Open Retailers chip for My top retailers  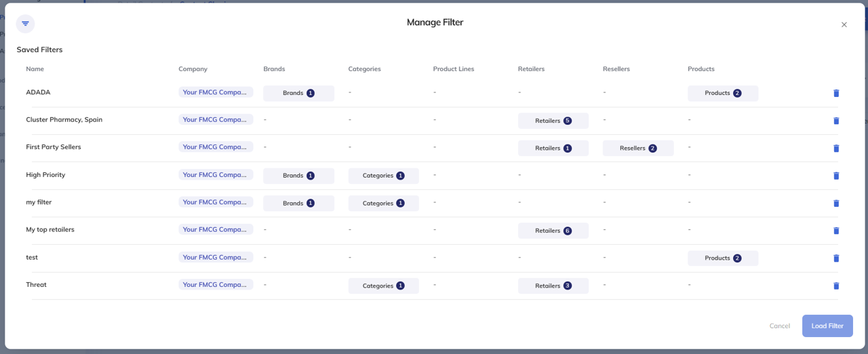pos(553,231)
